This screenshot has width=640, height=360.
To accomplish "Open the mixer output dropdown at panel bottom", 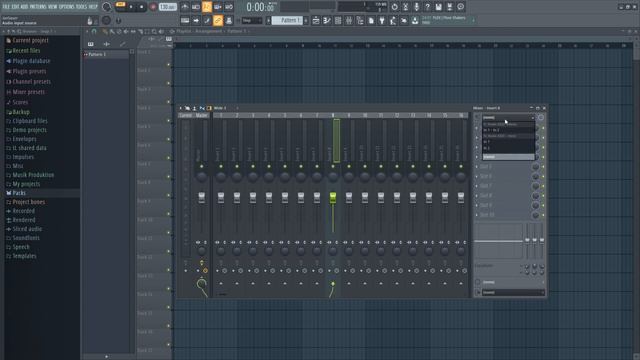I will [513, 292].
